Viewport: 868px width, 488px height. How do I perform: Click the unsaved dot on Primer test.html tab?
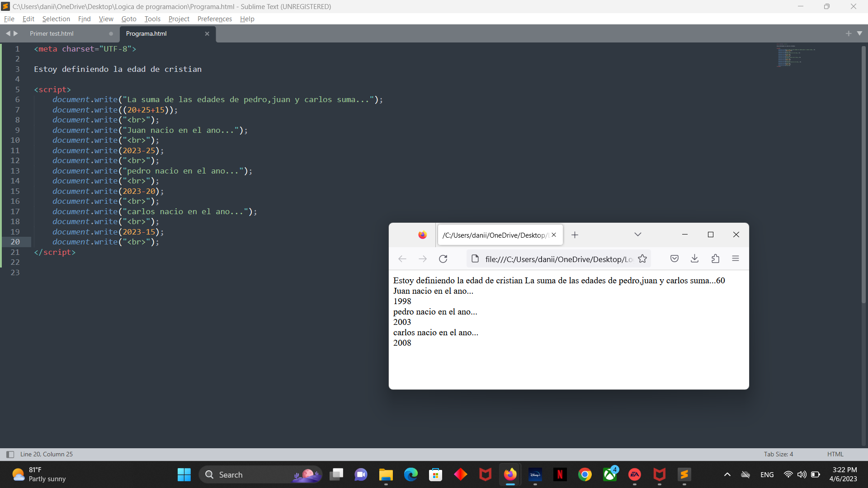coord(111,34)
